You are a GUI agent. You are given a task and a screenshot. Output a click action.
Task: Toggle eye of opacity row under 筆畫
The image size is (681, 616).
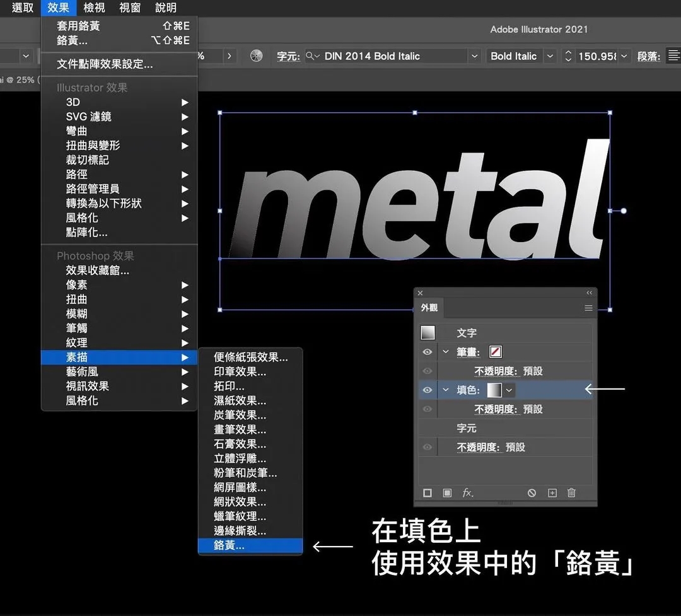pyautogui.click(x=428, y=371)
